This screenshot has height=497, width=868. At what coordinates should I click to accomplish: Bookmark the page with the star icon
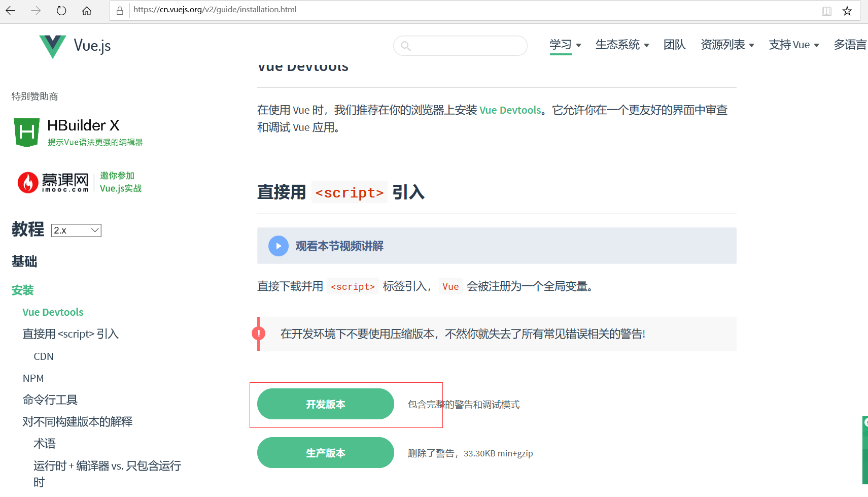click(x=847, y=11)
